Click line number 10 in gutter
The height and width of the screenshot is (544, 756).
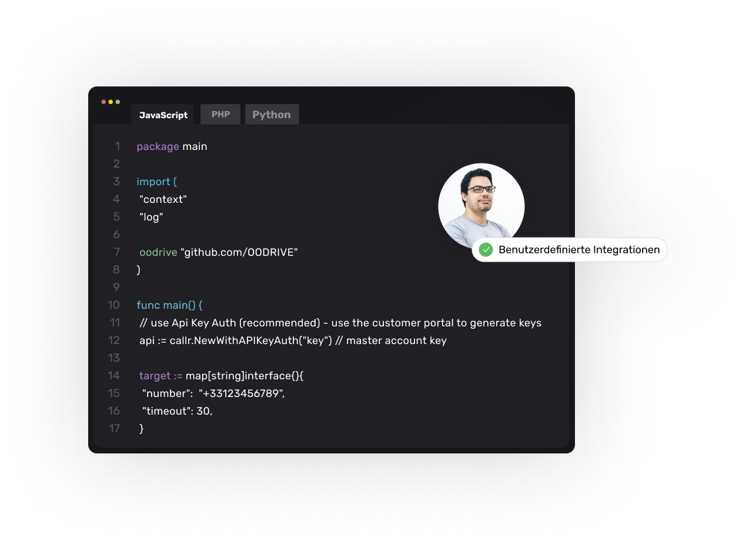pyautogui.click(x=113, y=305)
